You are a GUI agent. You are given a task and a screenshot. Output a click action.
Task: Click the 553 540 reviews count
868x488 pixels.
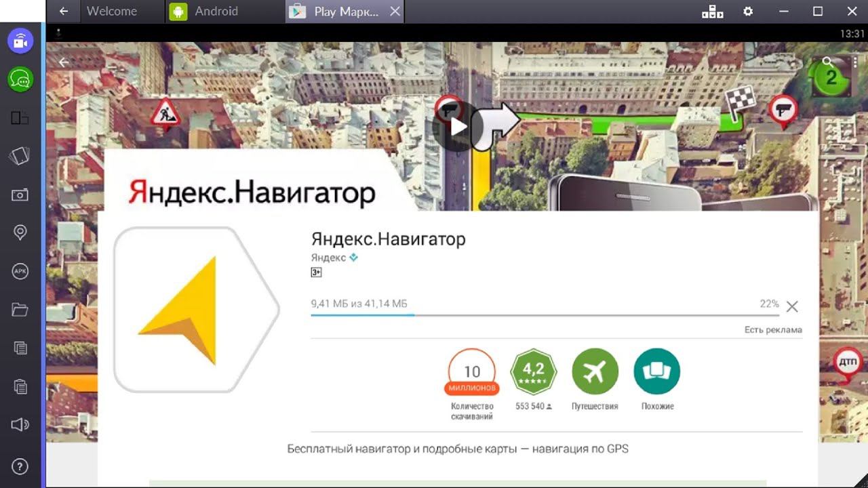pyautogui.click(x=534, y=406)
